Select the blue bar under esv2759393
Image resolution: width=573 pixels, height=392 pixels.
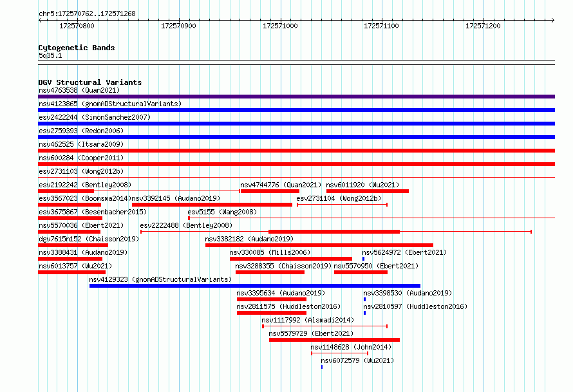[x=296, y=137]
